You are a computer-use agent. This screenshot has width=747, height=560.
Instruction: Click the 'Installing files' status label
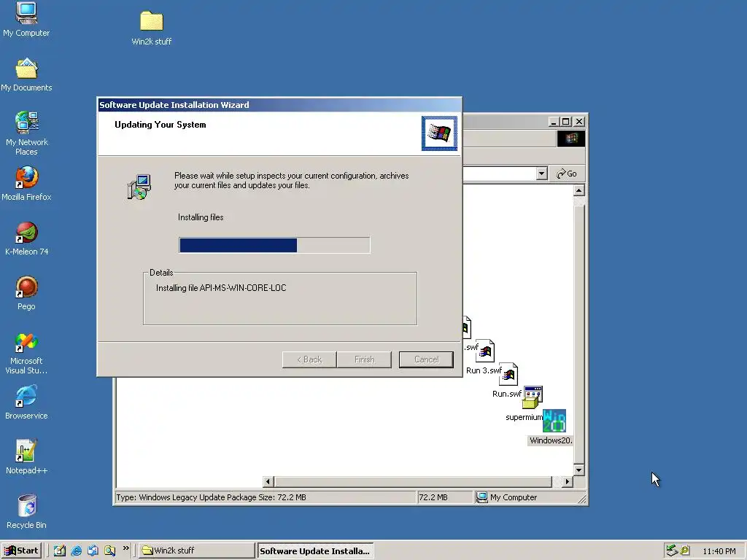[x=201, y=217]
